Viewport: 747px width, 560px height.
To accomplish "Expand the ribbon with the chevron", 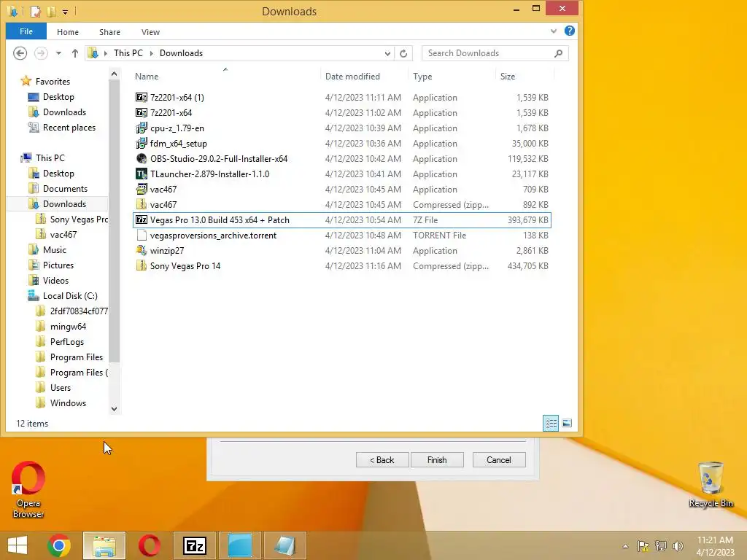I will coord(554,31).
